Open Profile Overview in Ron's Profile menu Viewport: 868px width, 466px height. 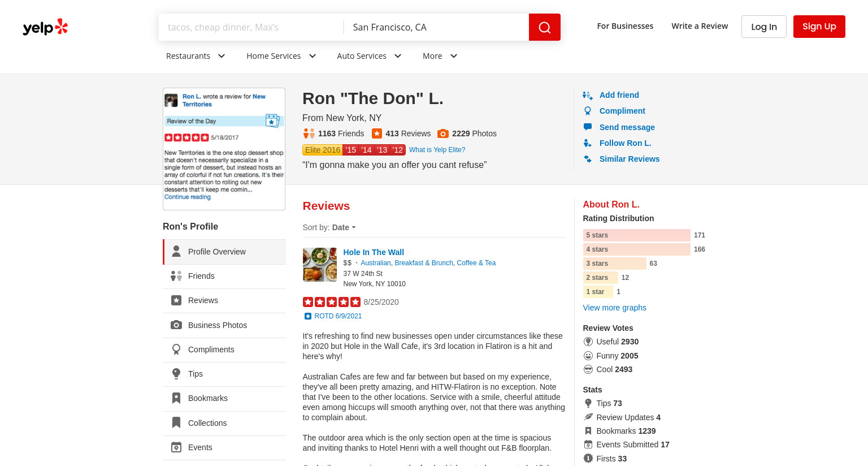point(225,252)
